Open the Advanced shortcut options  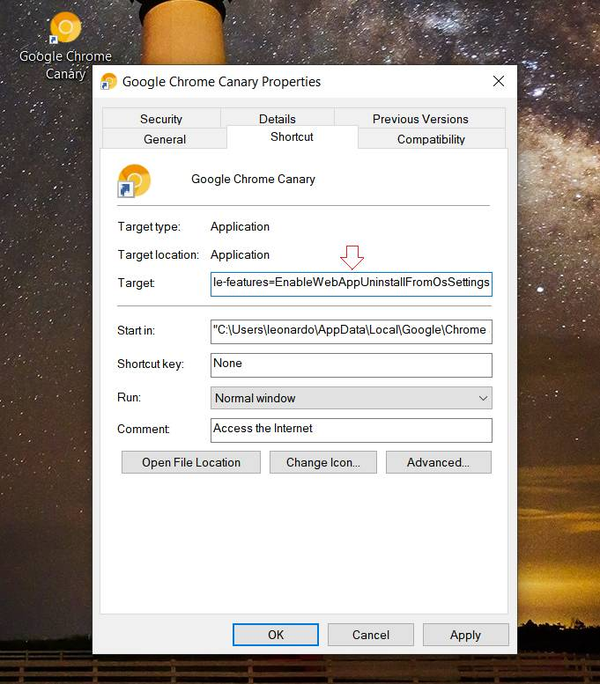point(439,462)
